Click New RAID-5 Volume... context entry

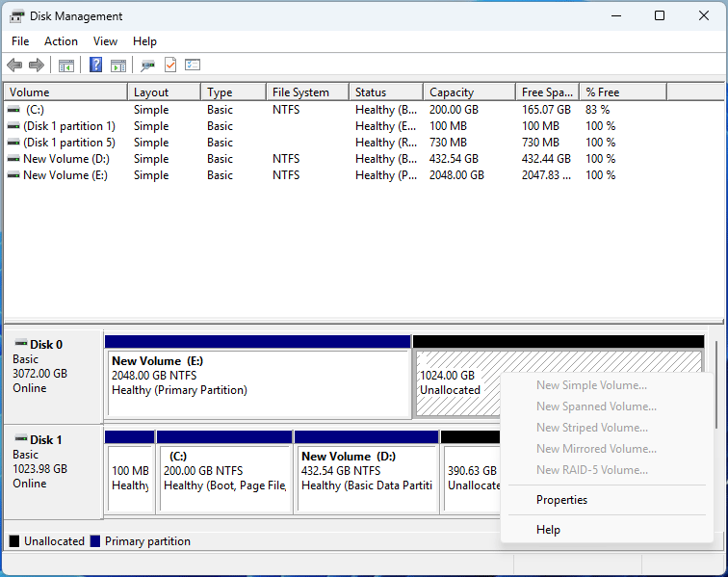pyautogui.click(x=607, y=470)
